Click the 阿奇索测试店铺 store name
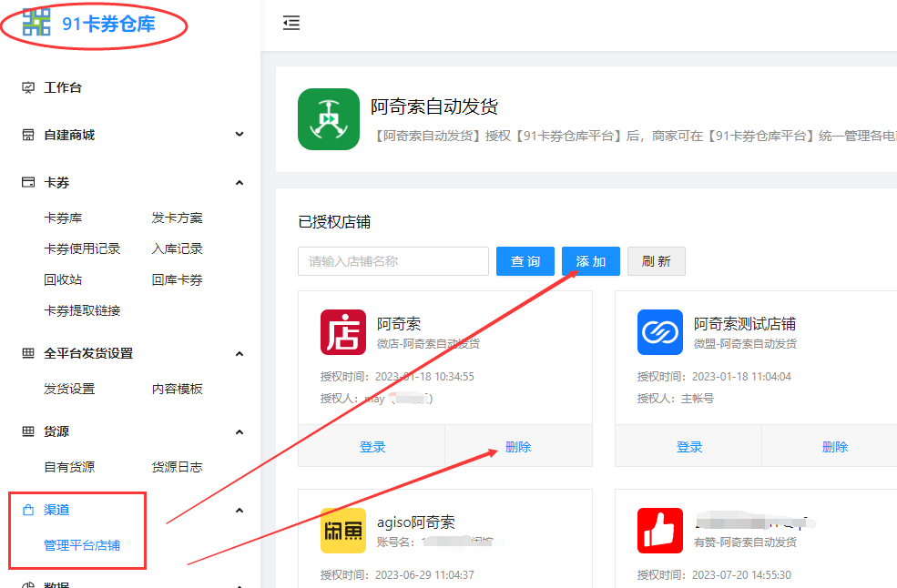 tap(745, 324)
